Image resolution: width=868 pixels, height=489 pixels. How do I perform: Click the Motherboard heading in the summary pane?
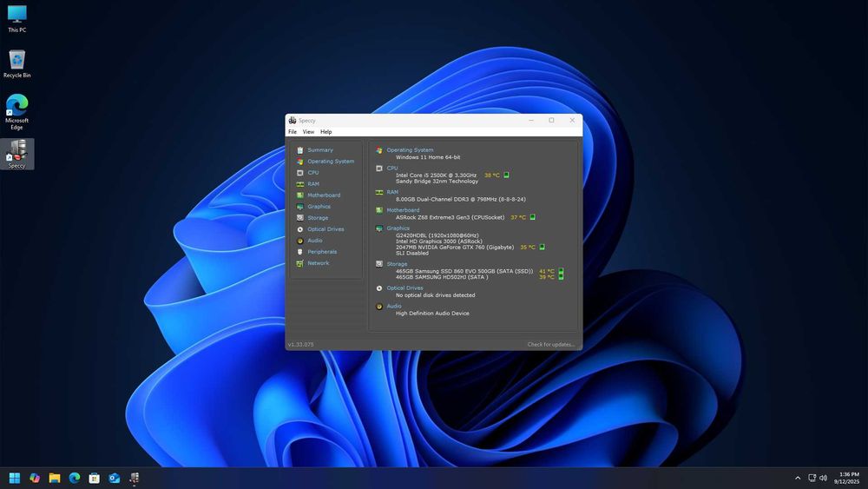[403, 210]
